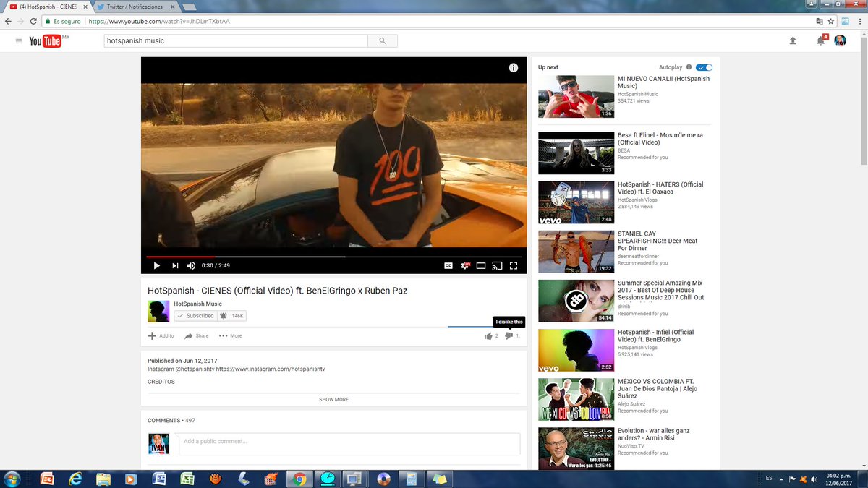Focus the public comment box
Image resolution: width=868 pixels, height=488 pixels.
pos(349,444)
